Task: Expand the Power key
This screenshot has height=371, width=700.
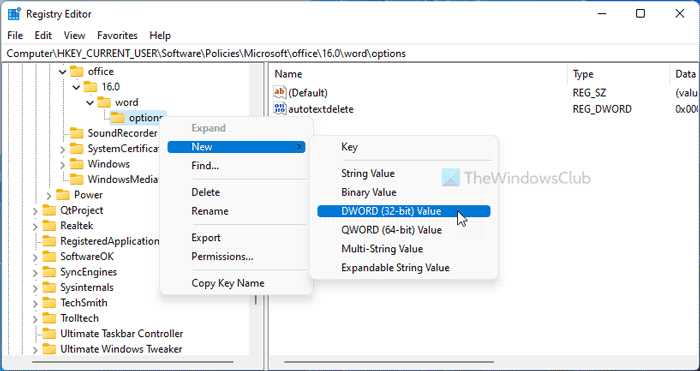Action: pos(49,196)
